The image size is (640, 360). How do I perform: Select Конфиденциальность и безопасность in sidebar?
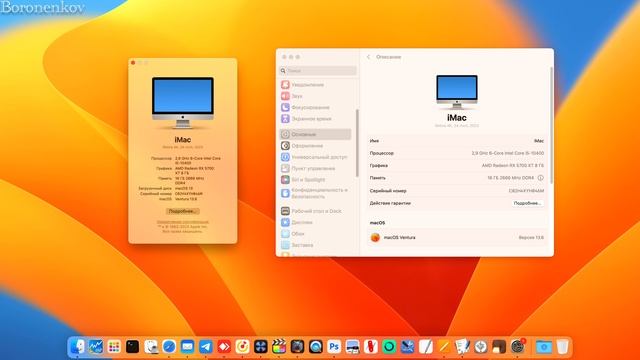point(315,193)
